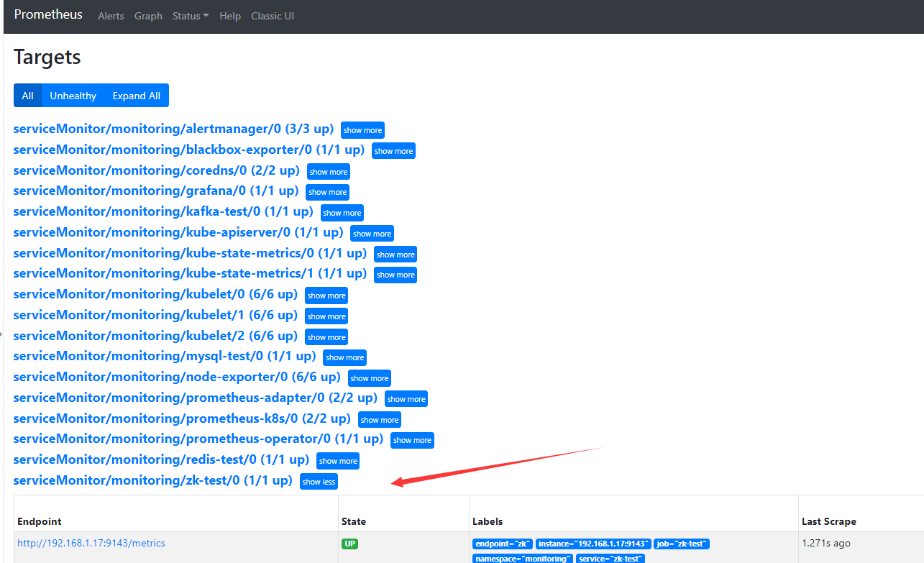924x563 pixels.
Task: Open the grafana/0 service monitor heading
Action: click(156, 191)
